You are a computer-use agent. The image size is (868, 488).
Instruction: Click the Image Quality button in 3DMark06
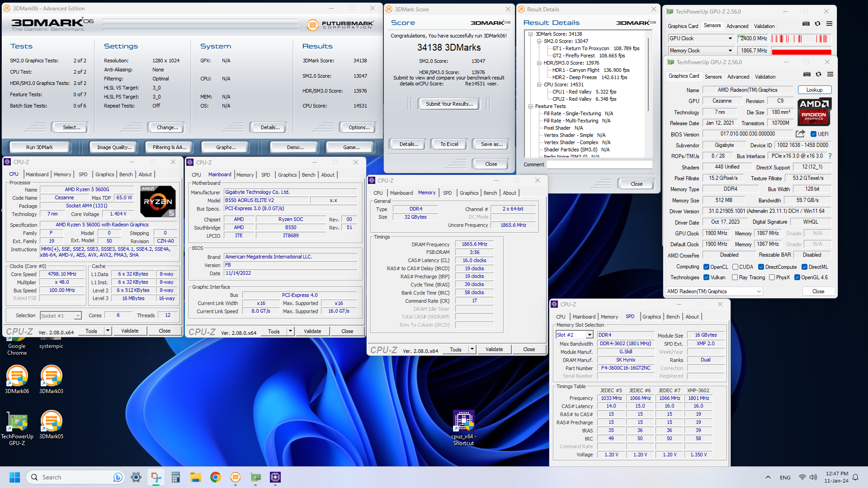(114, 147)
